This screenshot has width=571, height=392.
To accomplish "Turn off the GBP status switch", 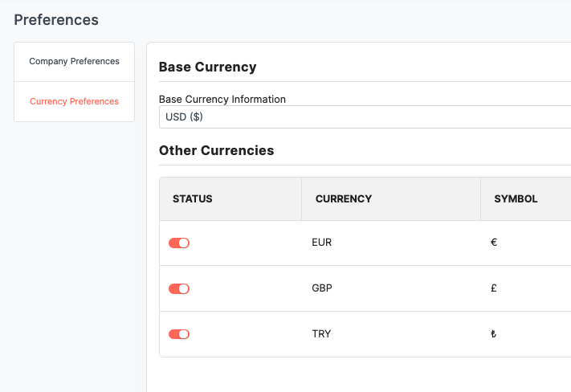I will (x=179, y=289).
